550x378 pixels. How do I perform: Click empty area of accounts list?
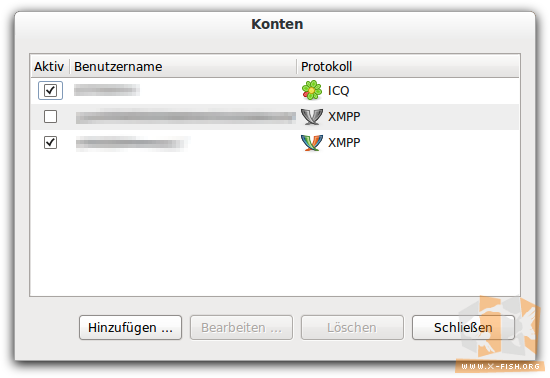tap(275, 224)
